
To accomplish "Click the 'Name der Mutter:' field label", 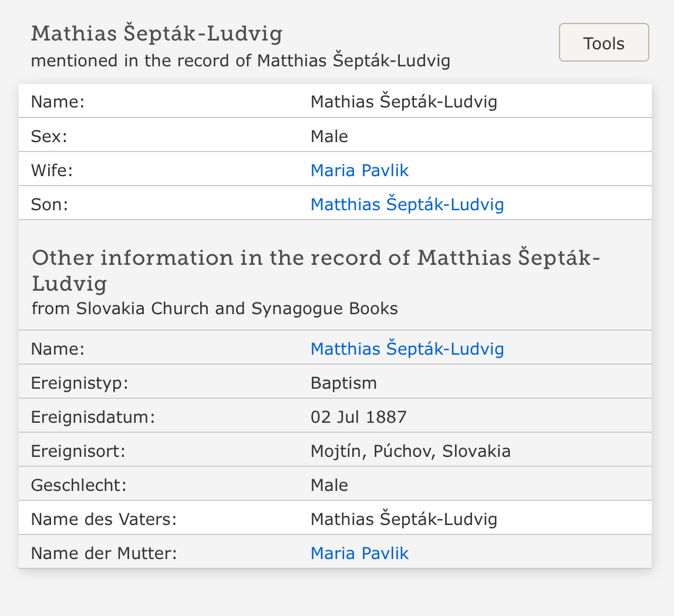I will pos(104,553).
